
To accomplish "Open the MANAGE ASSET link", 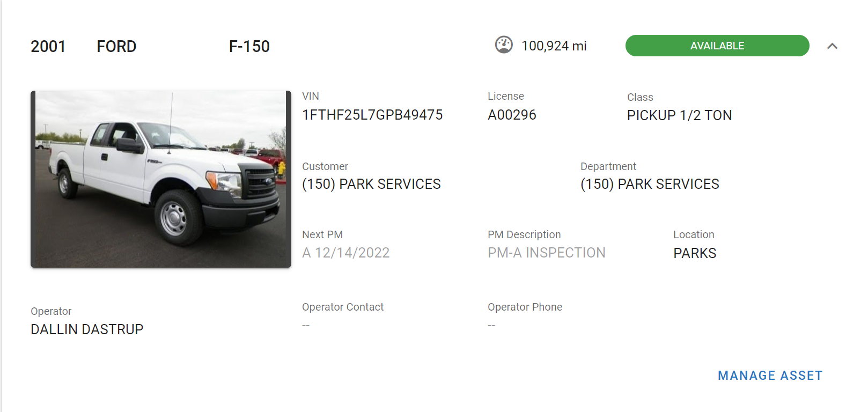I will point(770,375).
